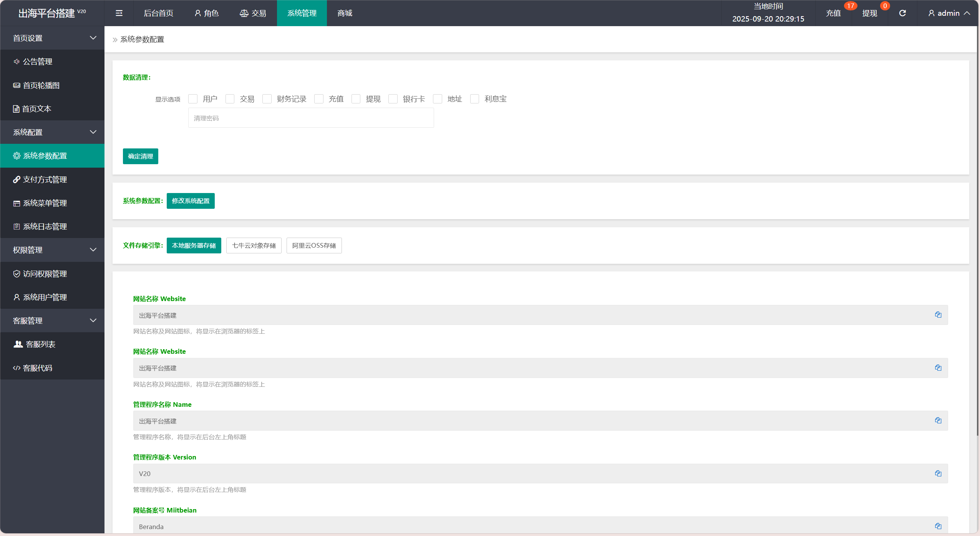
Task: Collapse the 首页设置 sidebar group
Action: (x=52, y=38)
